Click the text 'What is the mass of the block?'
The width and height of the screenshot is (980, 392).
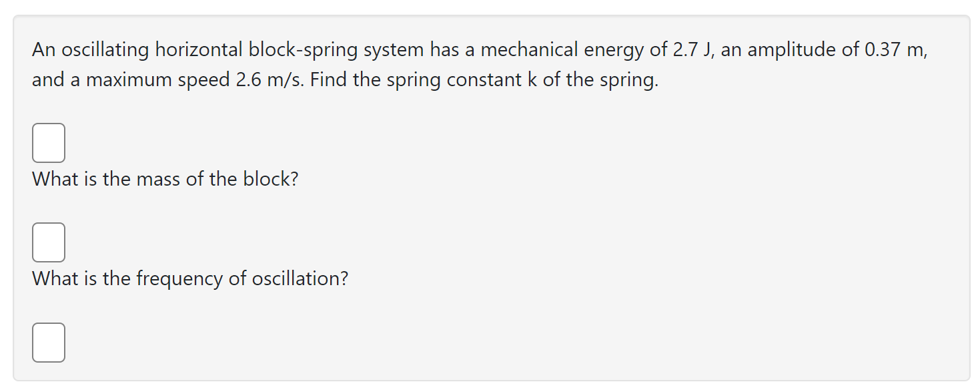[164, 179]
